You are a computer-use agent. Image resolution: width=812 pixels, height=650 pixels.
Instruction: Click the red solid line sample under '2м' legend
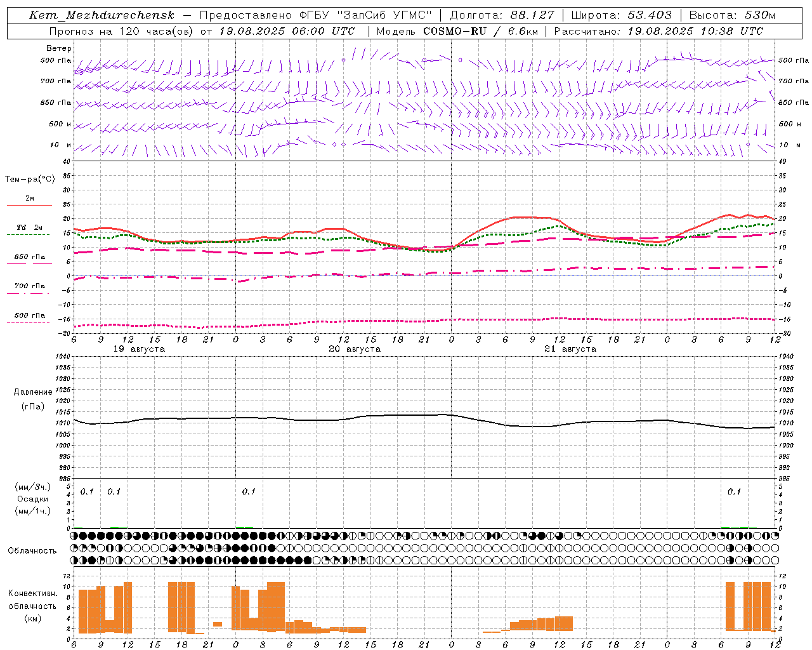[x=29, y=205]
